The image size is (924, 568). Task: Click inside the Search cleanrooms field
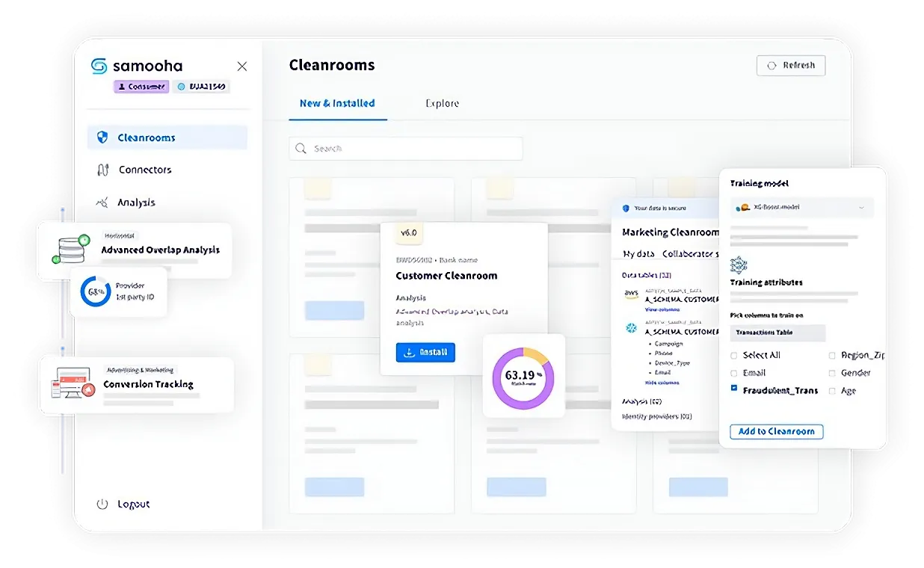click(406, 149)
